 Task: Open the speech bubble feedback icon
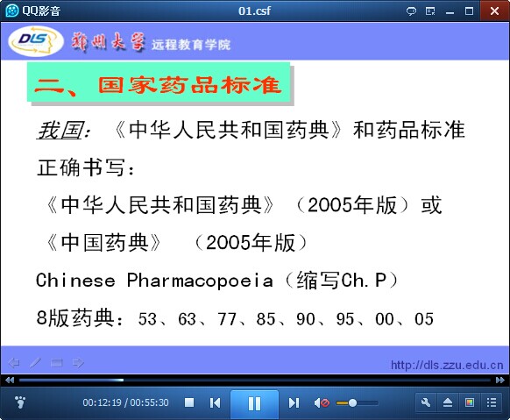[411, 11]
